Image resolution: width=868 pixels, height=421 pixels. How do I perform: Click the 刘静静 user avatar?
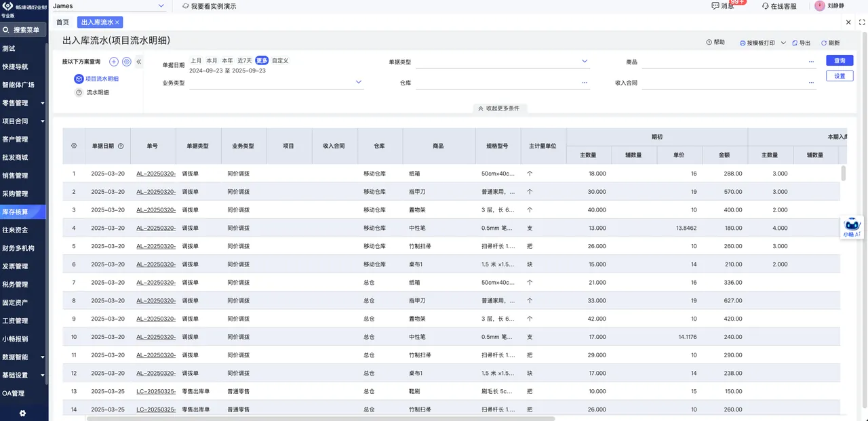click(819, 5)
